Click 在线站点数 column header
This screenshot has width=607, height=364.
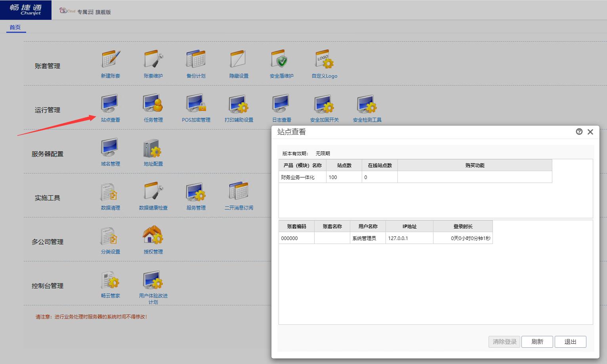(380, 165)
